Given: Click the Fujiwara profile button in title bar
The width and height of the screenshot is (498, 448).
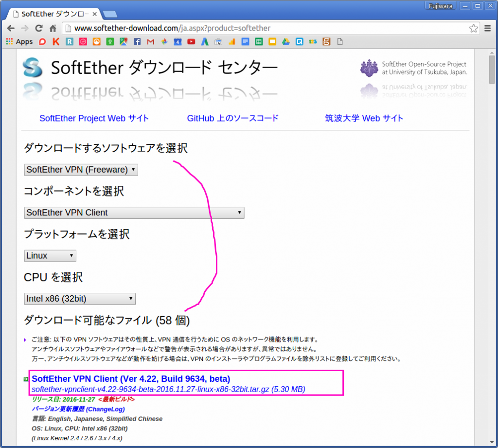Looking at the screenshot, I should [440, 6].
